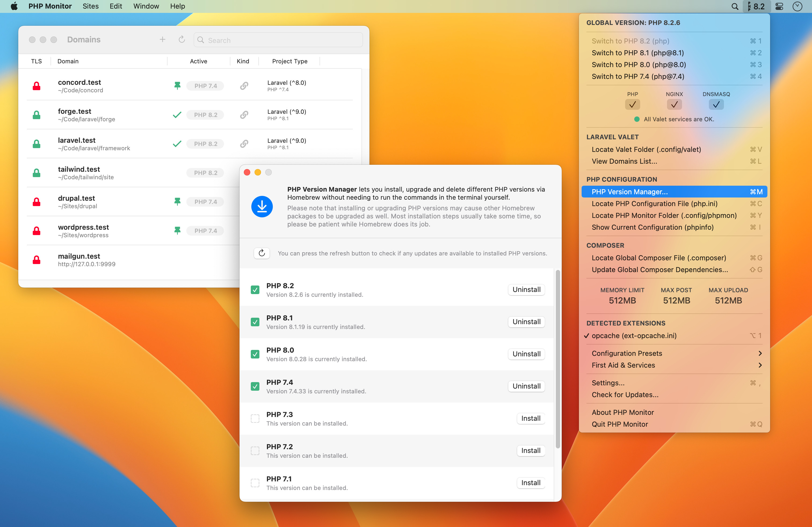Toggle the NGINX service checkbox
This screenshot has width=812, height=527.
[674, 104]
